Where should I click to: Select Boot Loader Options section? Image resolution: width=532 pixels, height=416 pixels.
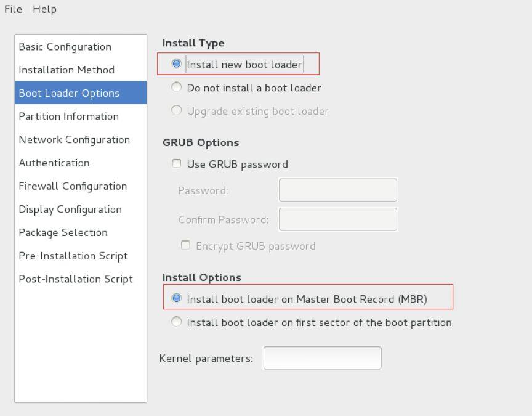69,93
